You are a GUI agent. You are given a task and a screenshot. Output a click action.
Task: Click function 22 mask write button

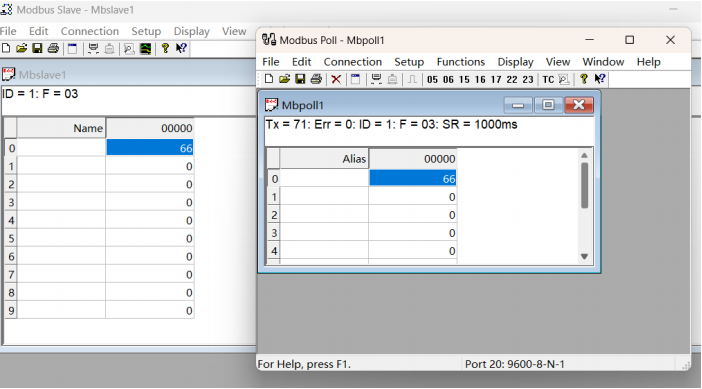[512, 80]
